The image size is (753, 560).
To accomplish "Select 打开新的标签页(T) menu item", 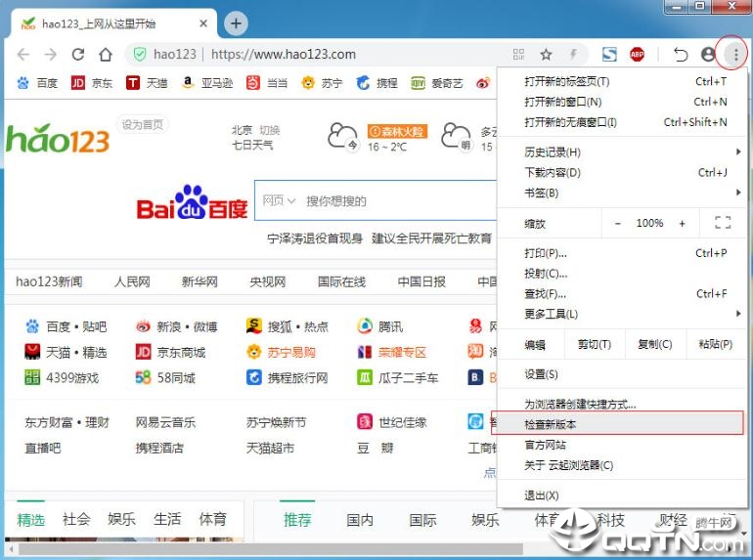I will [623, 81].
